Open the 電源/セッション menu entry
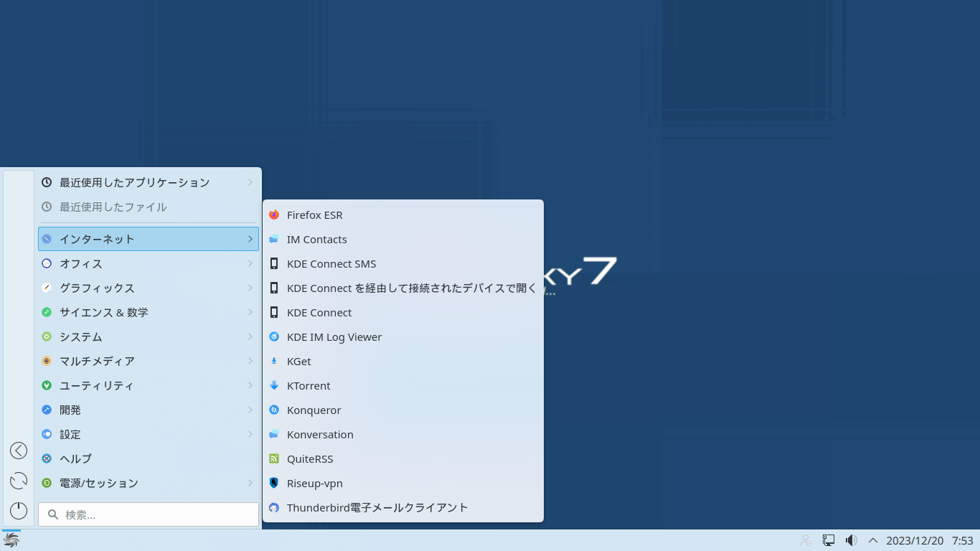 coord(149,483)
